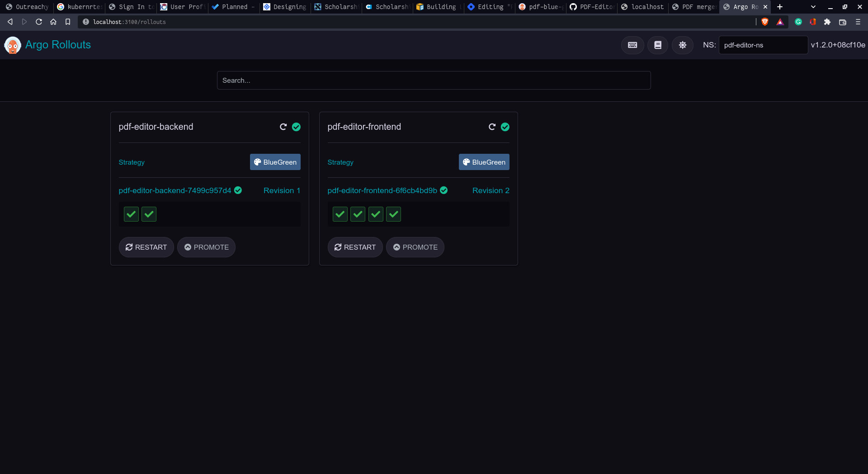The image size is (868, 474).
Task: Open the Grammarly extension icon
Action: 798,22
